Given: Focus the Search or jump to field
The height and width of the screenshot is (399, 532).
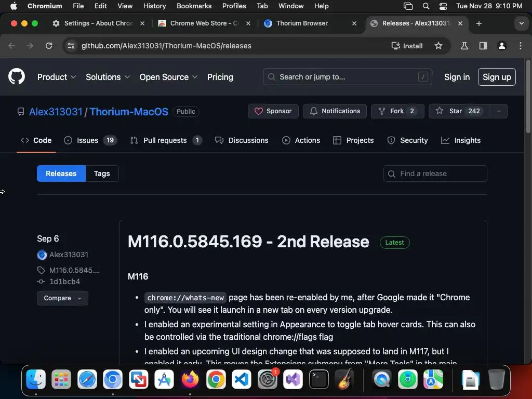Looking at the screenshot, I should coord(347,77).
